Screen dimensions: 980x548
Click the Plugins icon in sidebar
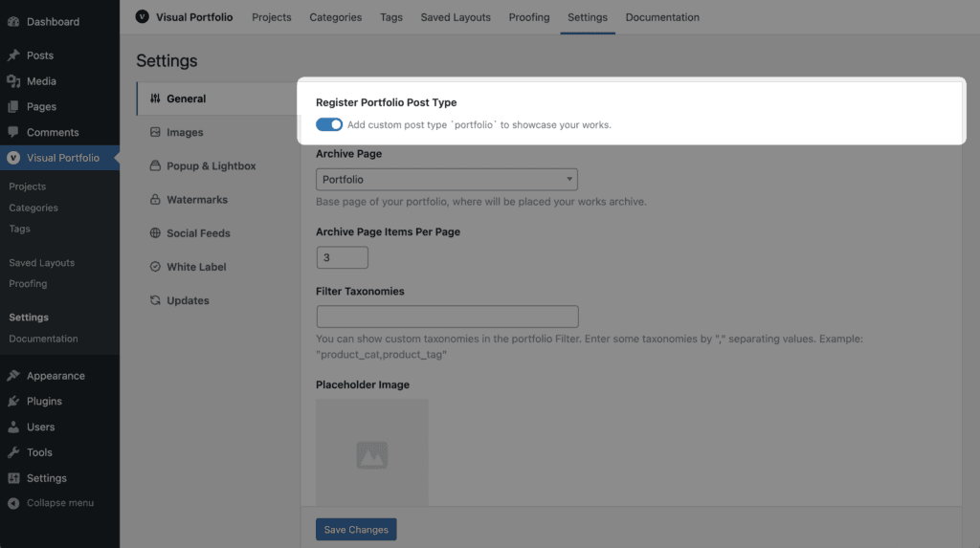tap(13, 401)
